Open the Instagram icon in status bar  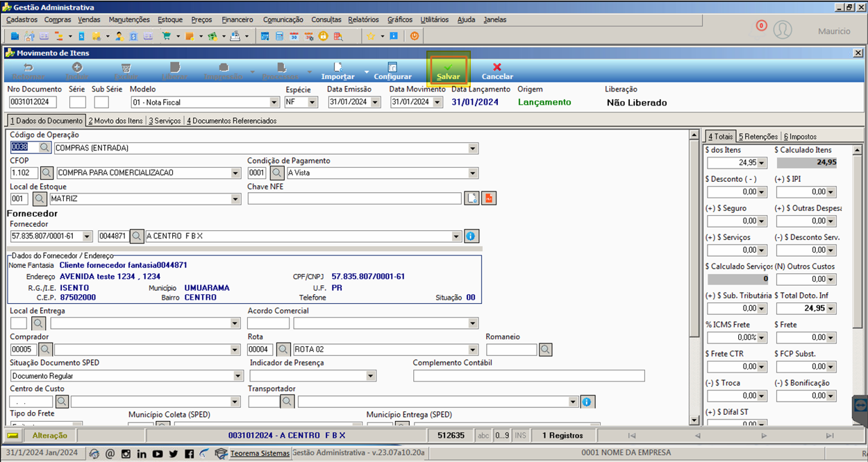click(x=126, y=454)
